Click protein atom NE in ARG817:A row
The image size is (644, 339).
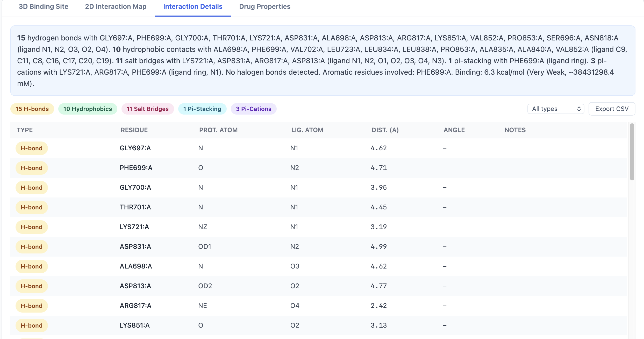click(x=203, y=306)
